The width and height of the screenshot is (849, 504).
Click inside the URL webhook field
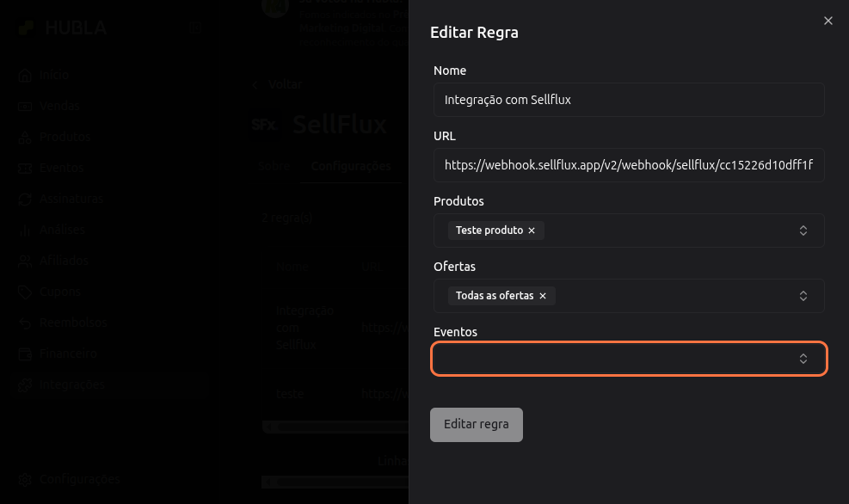tap(628, 165)
